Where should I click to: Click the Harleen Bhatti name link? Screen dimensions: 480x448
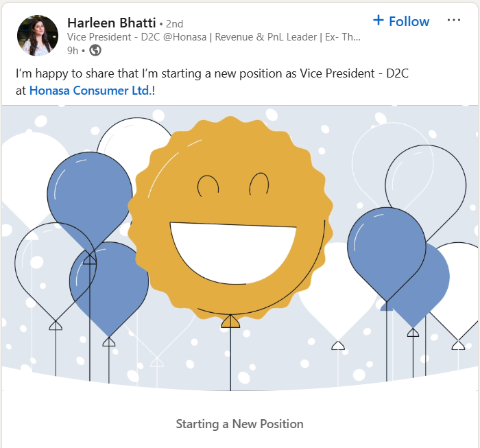click(111, 22)
